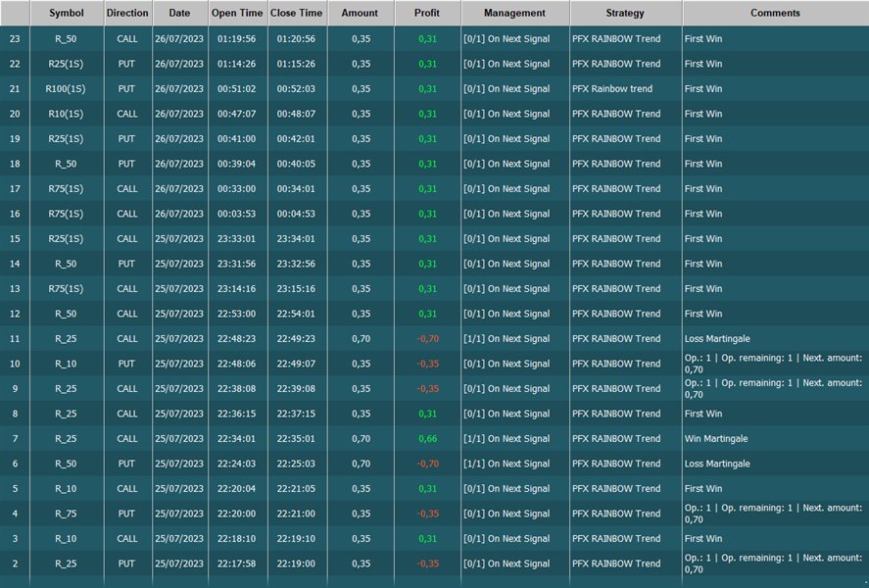The height and width of the screenshot is (588, 869).
Task: Sort by the Profit column header
Action: tap(427, 14)
